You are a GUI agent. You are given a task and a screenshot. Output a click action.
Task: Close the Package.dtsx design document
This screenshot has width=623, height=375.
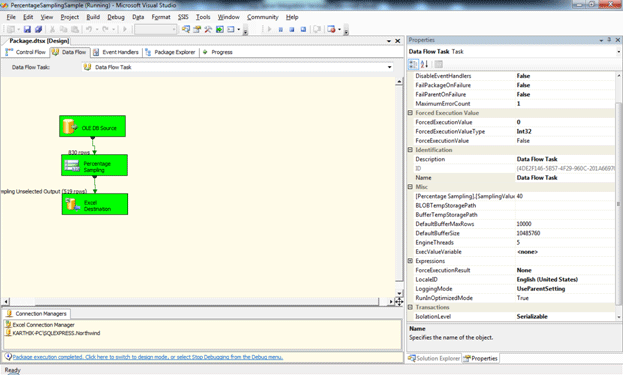pos(397,41)
